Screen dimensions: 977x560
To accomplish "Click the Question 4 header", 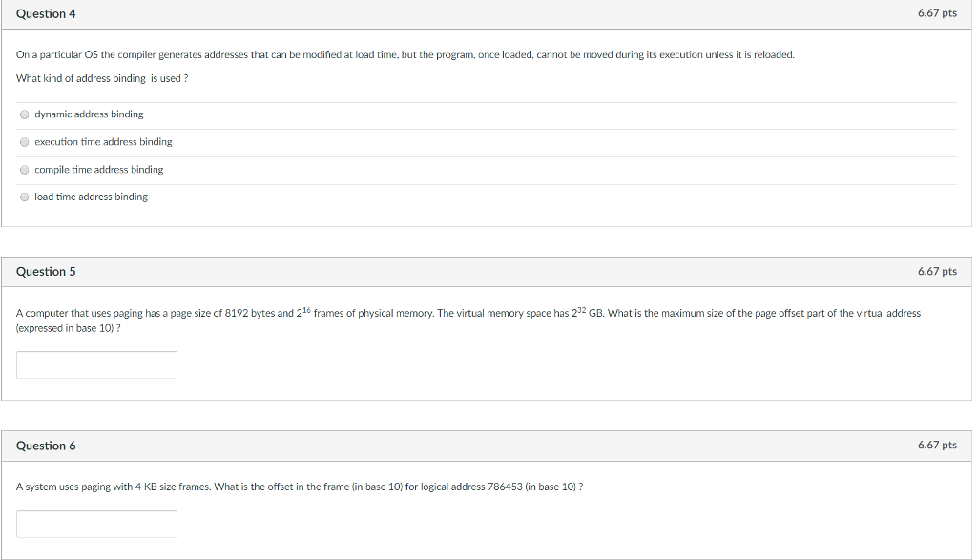I will [44, 13].
